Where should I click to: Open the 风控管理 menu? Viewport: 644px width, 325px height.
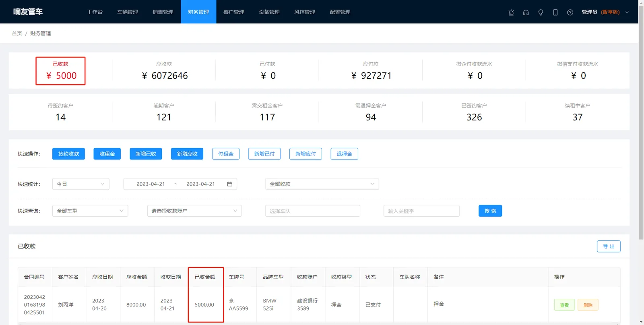click(305, 12)
